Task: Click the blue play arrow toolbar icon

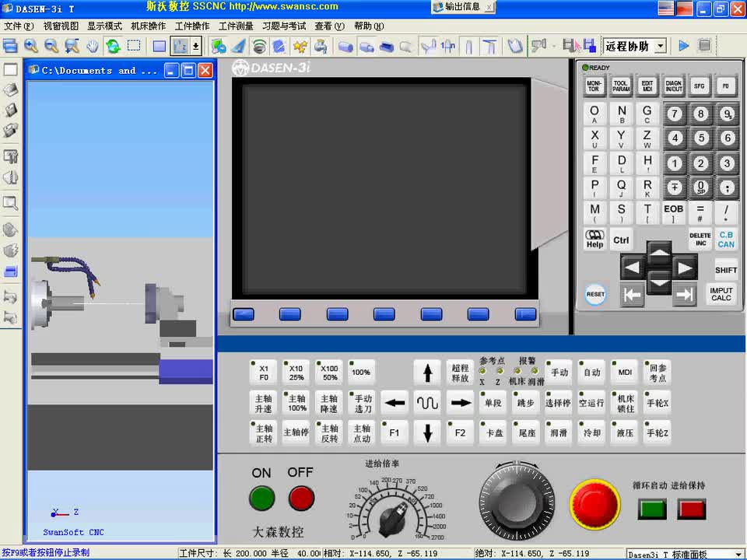Action: click(684, 46)
